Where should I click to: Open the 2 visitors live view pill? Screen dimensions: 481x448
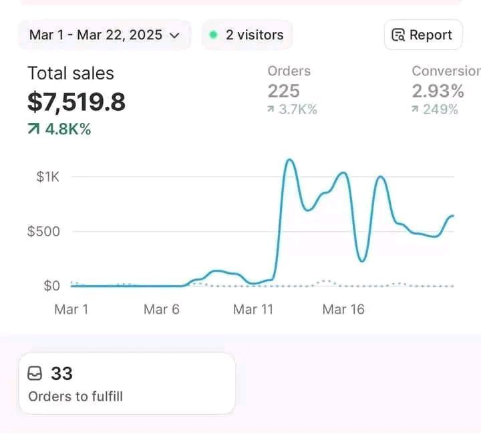tap(247, 35)
